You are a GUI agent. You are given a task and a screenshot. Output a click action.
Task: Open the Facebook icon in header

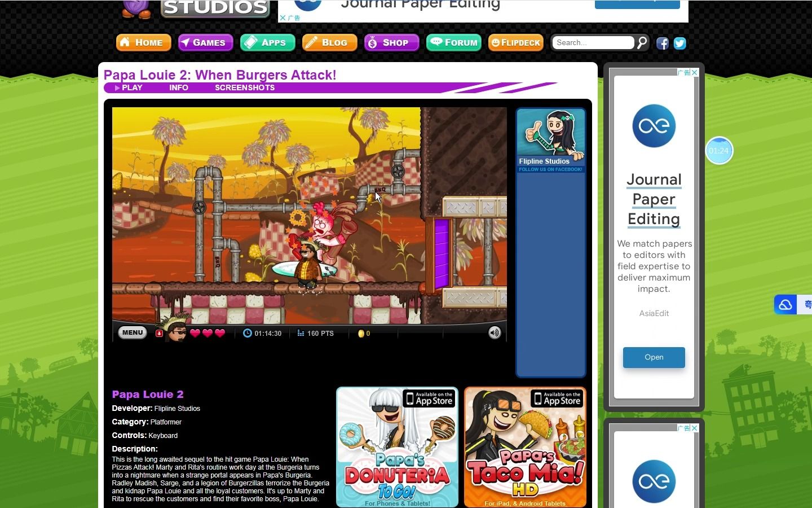point(663,43)
